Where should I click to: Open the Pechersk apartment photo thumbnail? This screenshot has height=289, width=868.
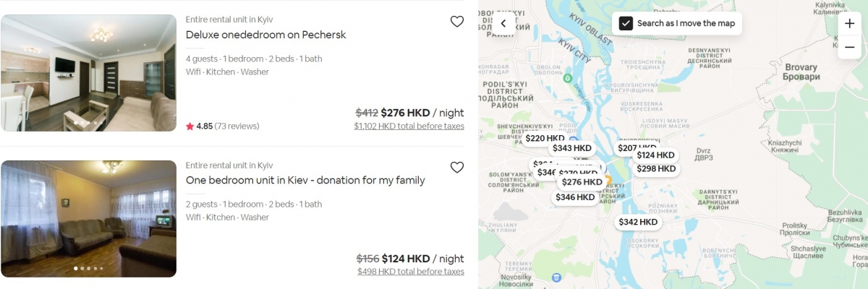[88, 72]
